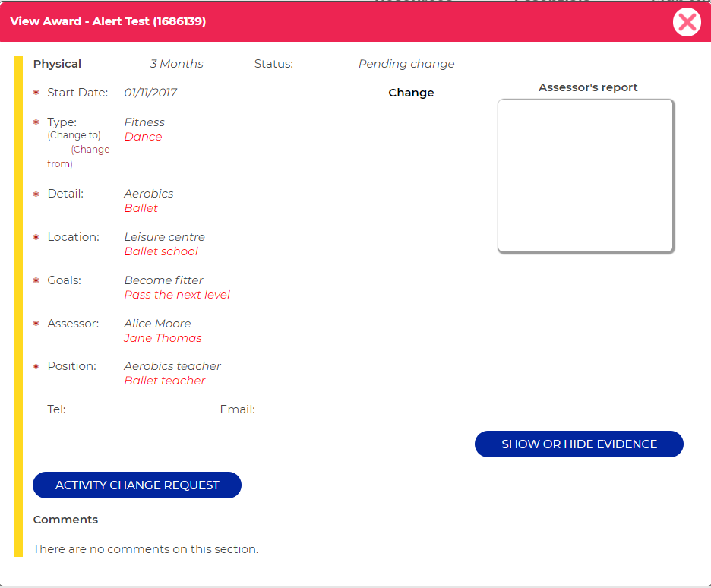Select the new assessor Jane Thomas
This screenshot has width=711, height=588.
163,338
